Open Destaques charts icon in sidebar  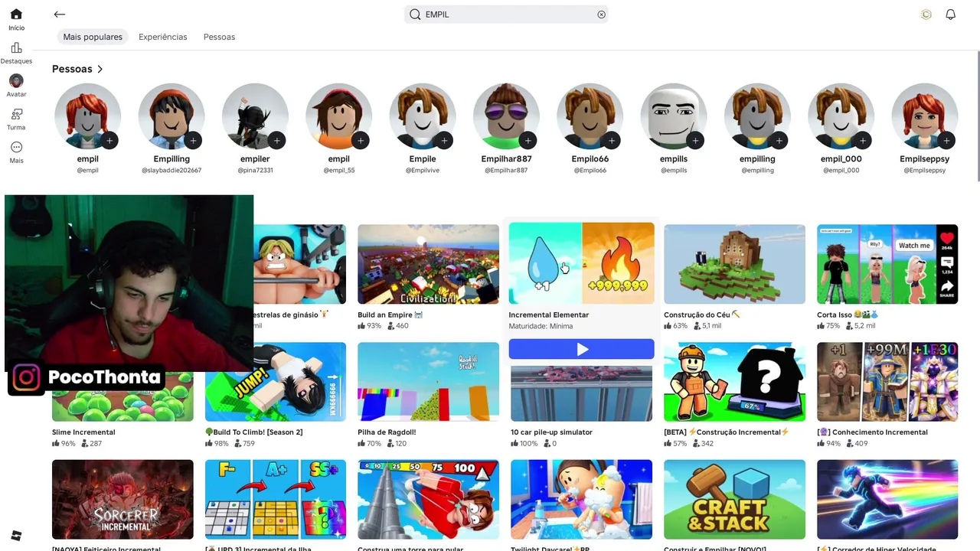16,47
